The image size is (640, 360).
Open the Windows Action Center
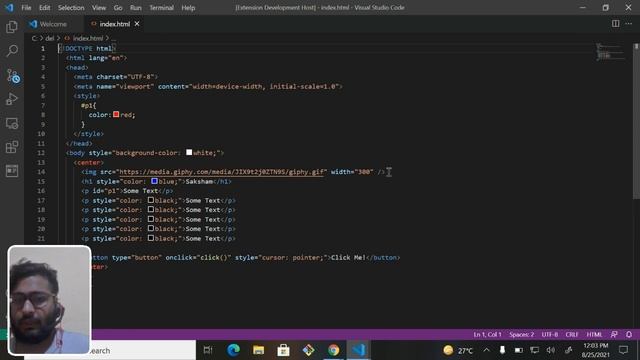pos(623,350)
